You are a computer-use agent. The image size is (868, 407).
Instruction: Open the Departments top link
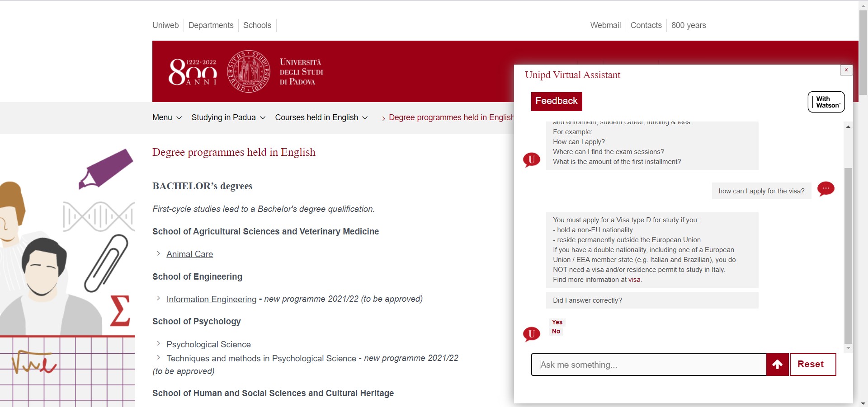point(211,25)
